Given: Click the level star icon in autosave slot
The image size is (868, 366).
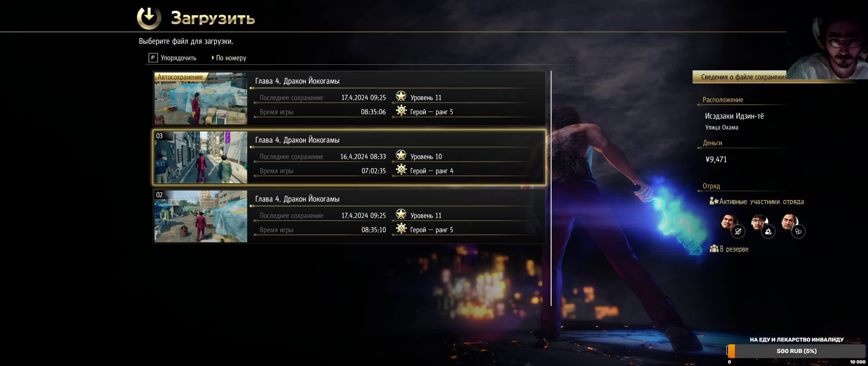Looking at the screenshot, I should click(401, 97).
